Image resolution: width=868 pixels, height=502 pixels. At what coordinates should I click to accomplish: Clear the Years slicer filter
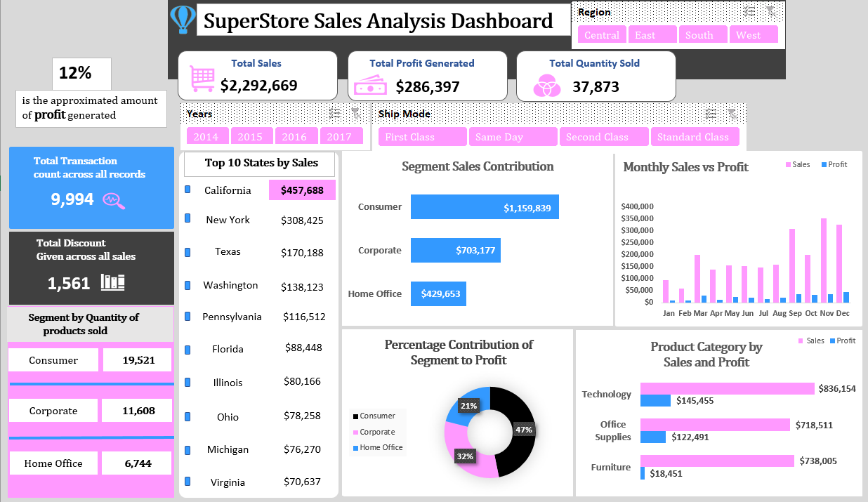point(355,114)
